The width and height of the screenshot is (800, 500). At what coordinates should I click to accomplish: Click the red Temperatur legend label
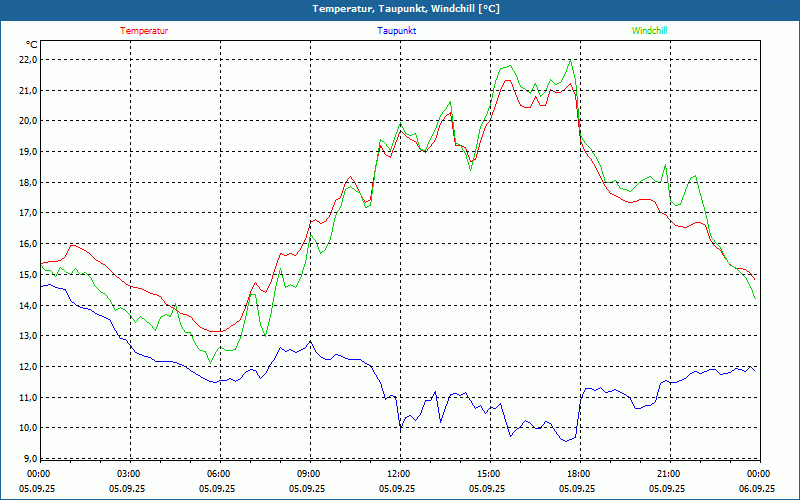[144, 31]
